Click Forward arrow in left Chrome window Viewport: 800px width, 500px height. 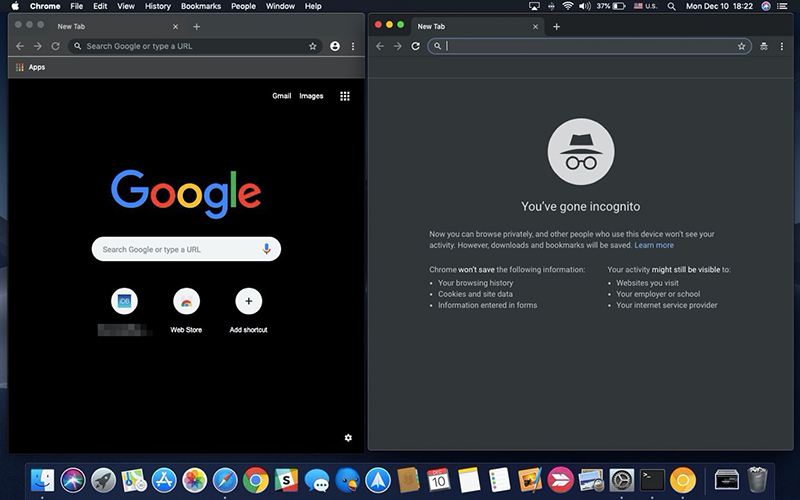coord(38,46)
